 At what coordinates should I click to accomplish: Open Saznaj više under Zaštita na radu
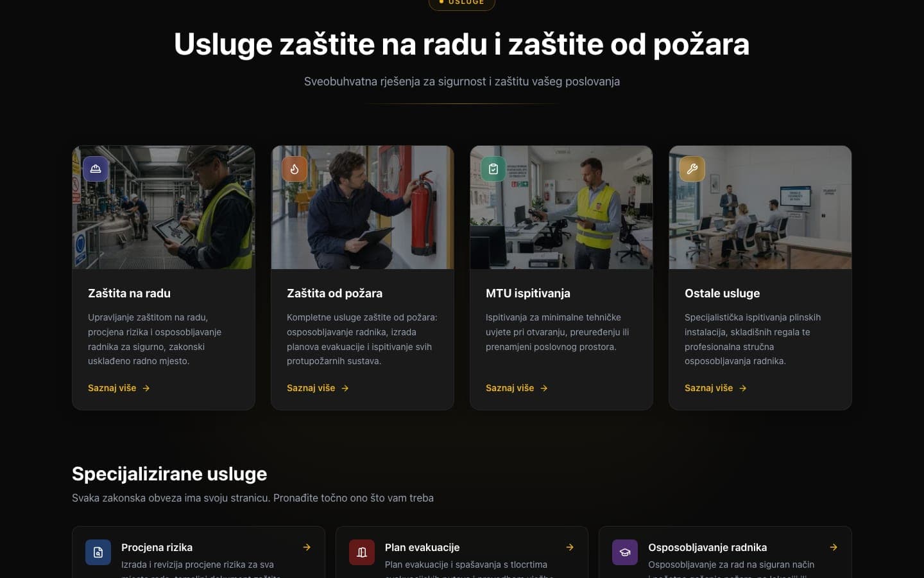tap(119, 388)
